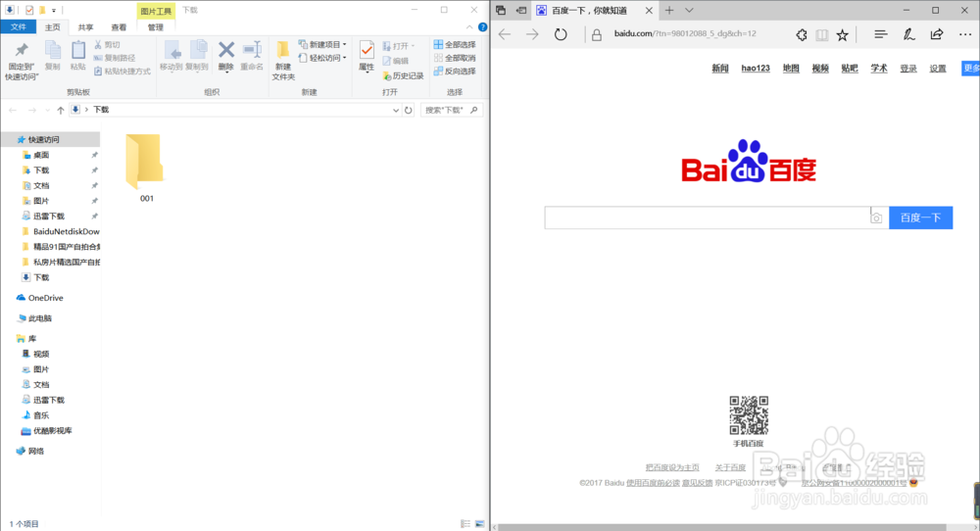980x531 pixels.
Task: Open the New item (新建项目) dropdown
Action: [322, 44]
